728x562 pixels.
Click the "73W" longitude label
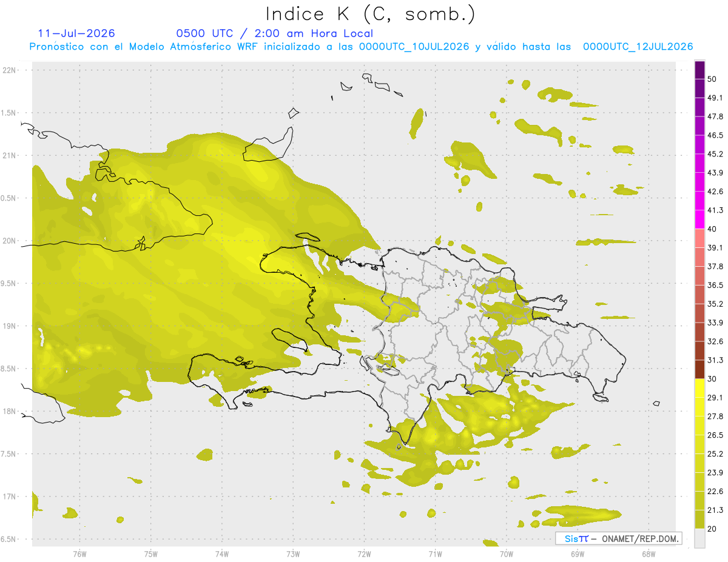pos(293,554)
